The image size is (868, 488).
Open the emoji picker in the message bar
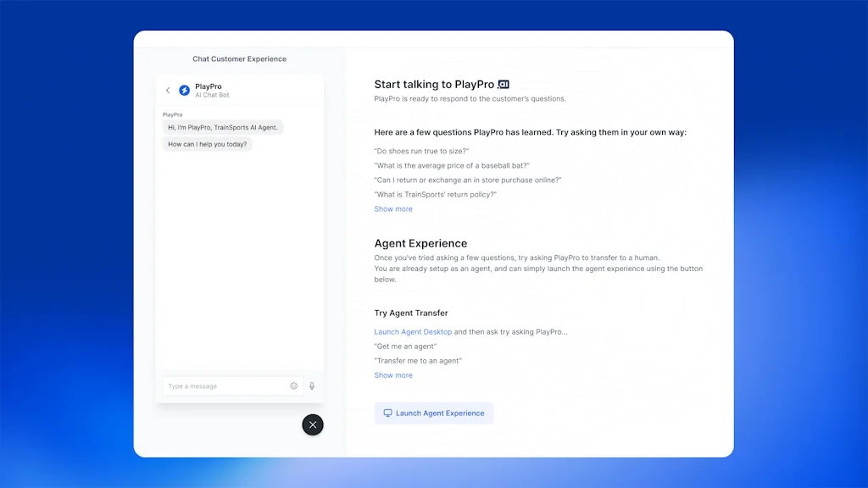click(x=294, y=385)
